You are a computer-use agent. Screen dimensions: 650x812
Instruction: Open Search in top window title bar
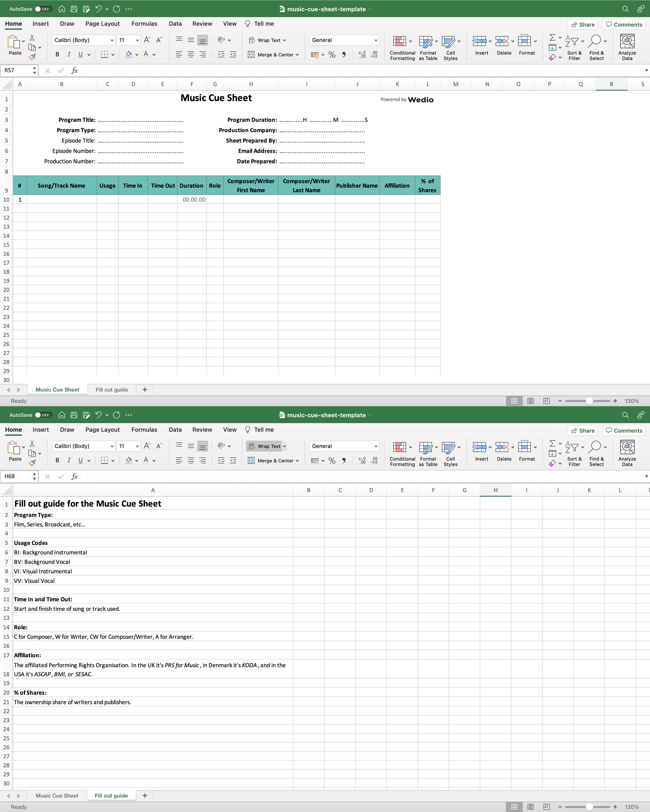625,9
